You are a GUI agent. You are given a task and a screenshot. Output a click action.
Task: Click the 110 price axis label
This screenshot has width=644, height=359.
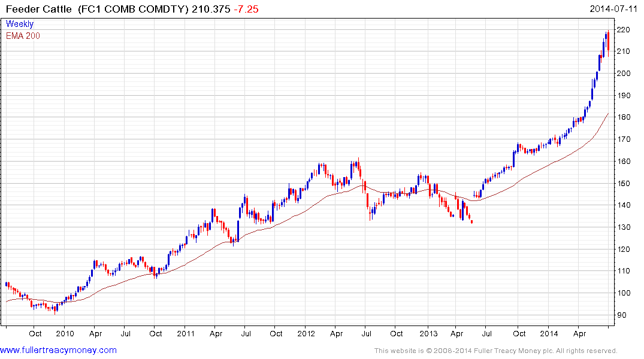tap(623, 271)
